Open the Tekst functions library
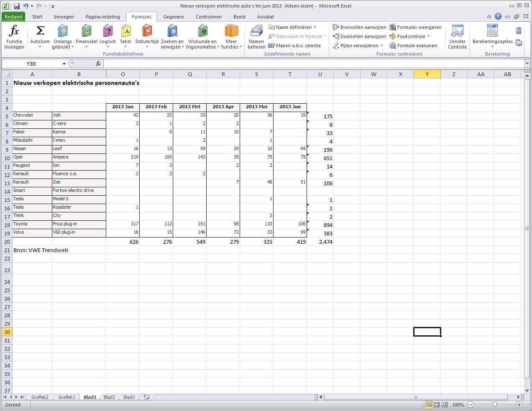The image size is (532, 411). click(x=125, y=37)
